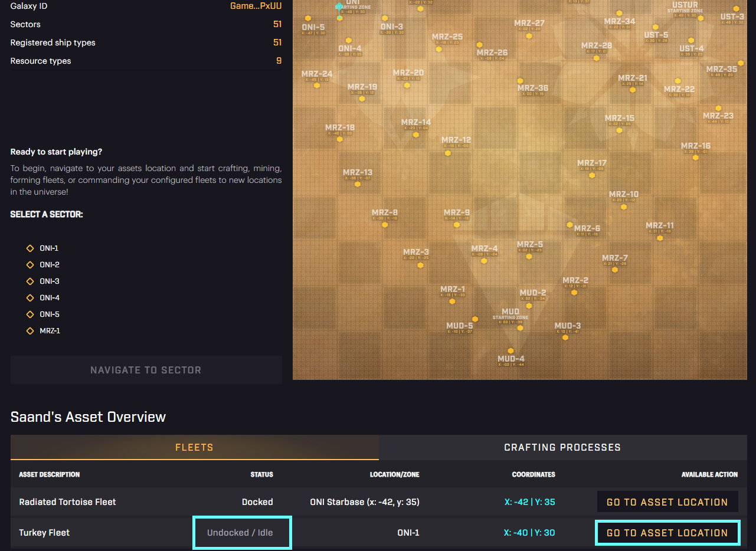Click the Asset Description column header
The width and height of the screenshot is (756, 551).
[50, 474]
